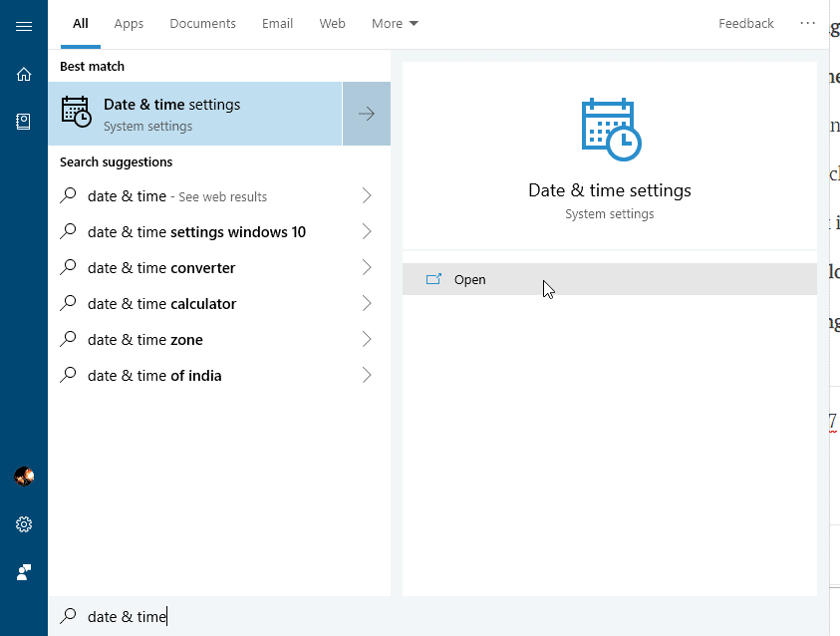
Task: Expand 'date & time zone' chevron
Action: 367,339
